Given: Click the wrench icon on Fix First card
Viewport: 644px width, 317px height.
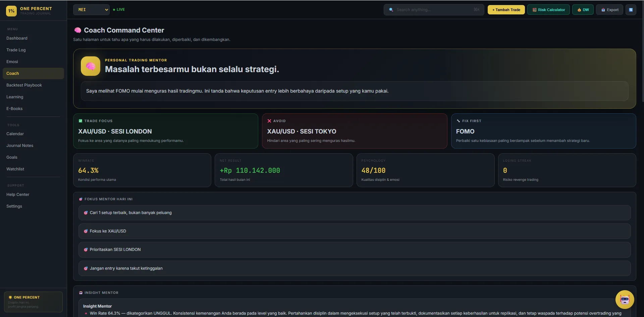Looking at the screenshot, I should (x=458, y=121).
